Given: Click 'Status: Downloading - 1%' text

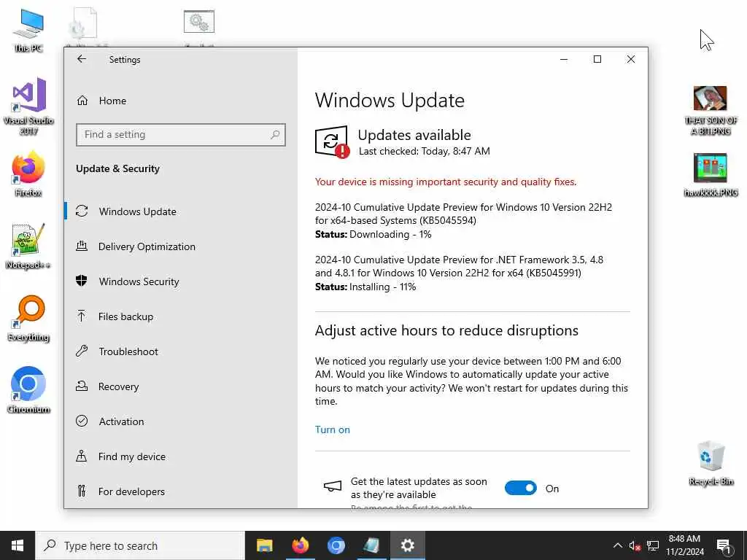Looking at the screenshot, I should [x=373, y=234].
